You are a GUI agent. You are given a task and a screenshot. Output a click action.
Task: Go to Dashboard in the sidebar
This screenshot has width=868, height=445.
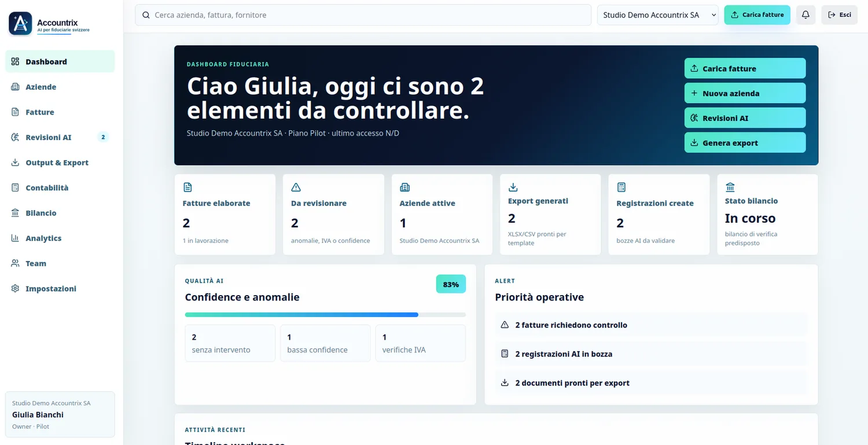pyautogui.click(x=60, y=61)
